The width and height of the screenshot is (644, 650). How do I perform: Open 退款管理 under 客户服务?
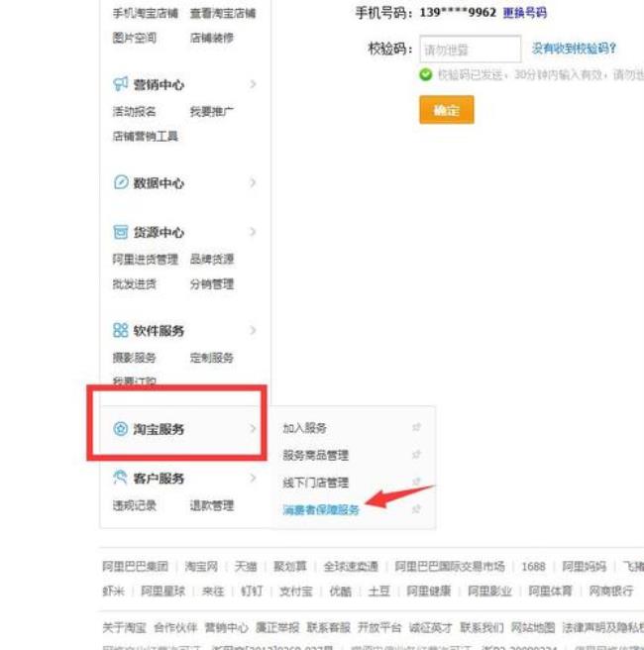coord(212,505)
